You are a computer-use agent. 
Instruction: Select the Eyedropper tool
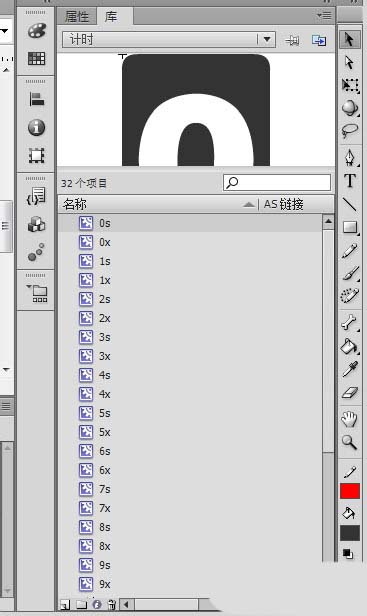click(350, 369)
